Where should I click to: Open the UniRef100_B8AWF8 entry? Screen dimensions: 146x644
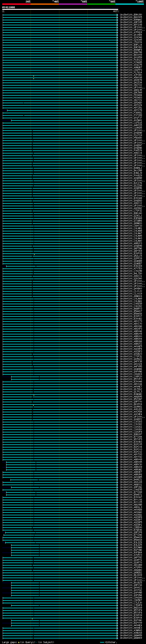[x=131, y=50]
